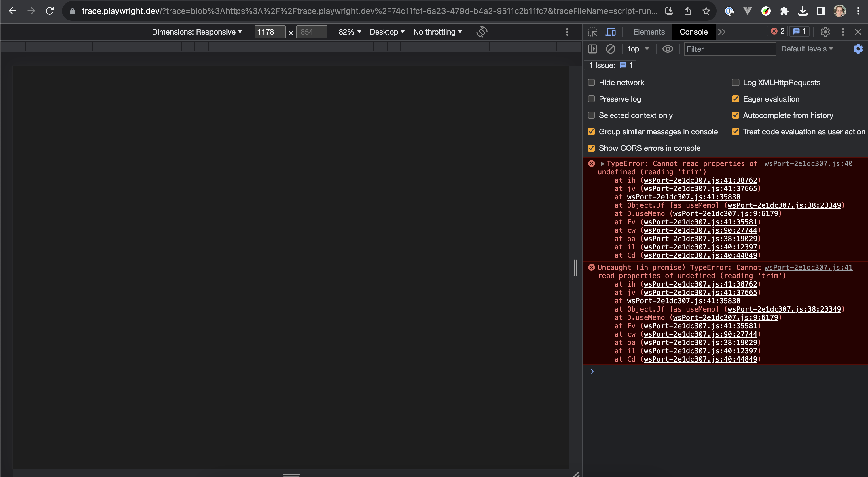Expand the TypeError stack trace triangle
The height and width of the screenshot is (477, 868).
(x=602, y=163)
